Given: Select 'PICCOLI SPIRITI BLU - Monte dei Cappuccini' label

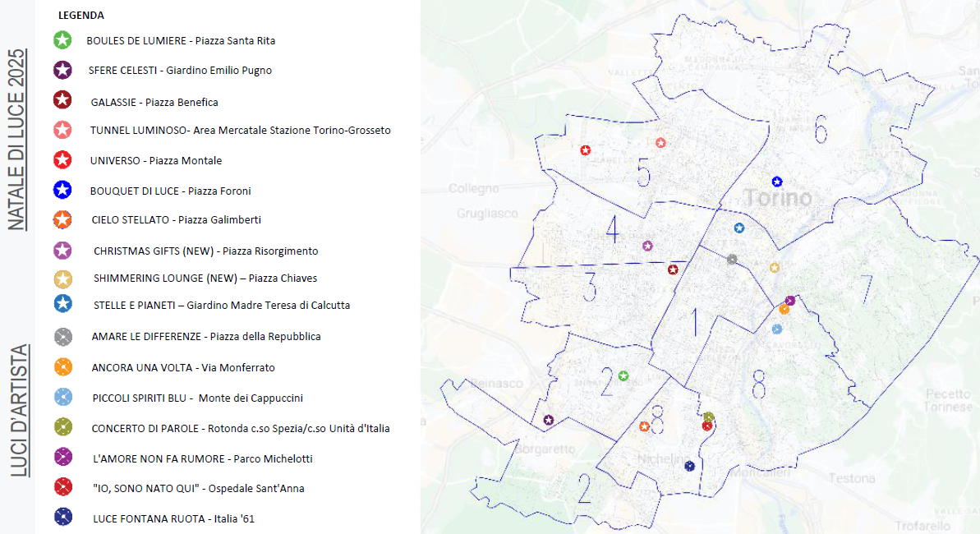Looking at the screenshot, I should 197,398.
